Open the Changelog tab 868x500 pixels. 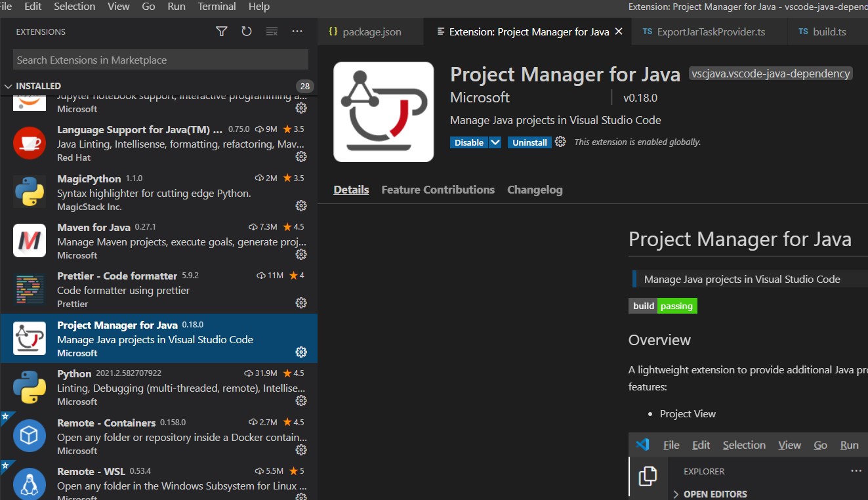click(535, 190)
